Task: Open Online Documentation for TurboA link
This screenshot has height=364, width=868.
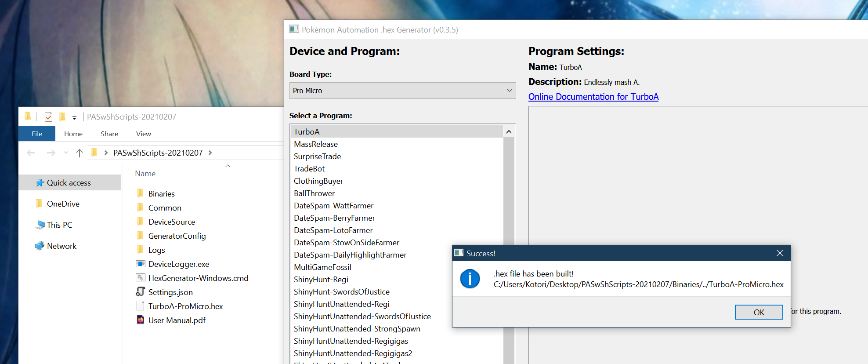Action: click(593, 97)
